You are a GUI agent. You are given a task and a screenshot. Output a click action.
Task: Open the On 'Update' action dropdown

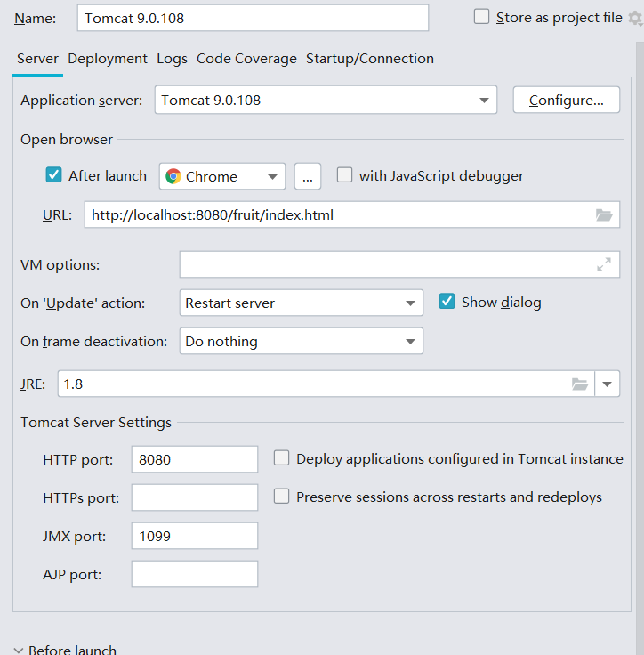point(301,303)
